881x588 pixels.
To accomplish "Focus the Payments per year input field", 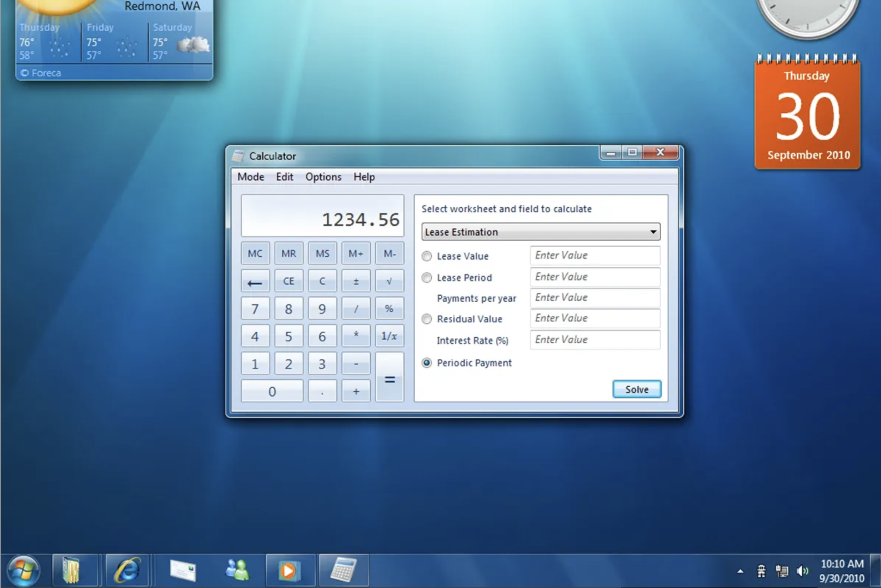I will click(595, 298).
